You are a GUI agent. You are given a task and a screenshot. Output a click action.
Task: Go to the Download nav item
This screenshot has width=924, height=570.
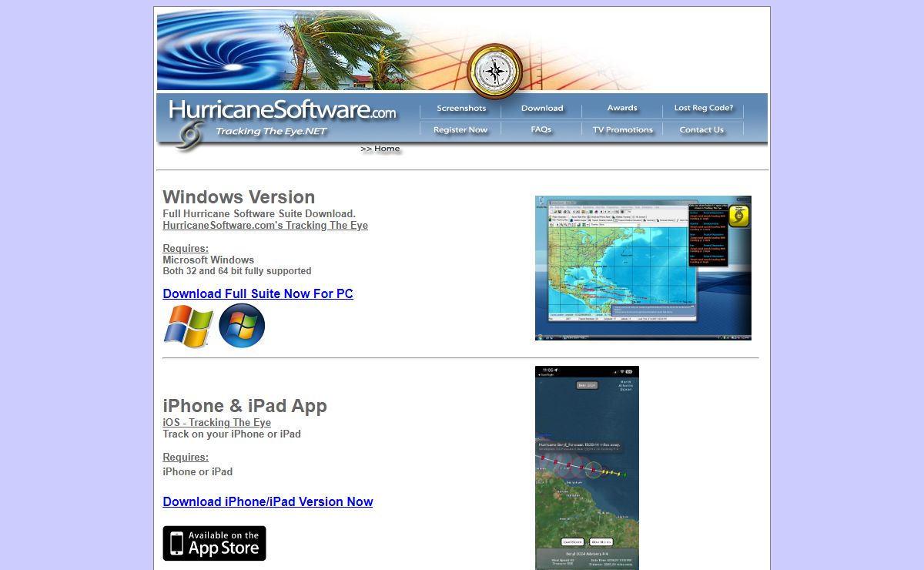542,109
